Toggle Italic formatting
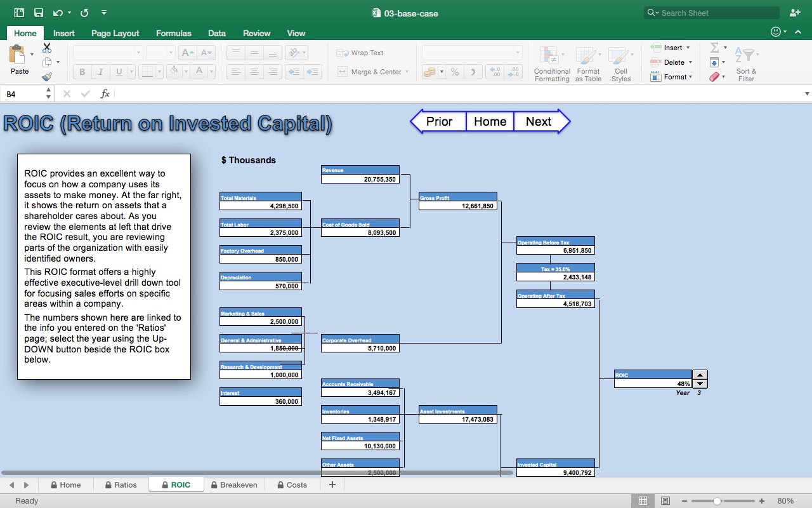812x508 pixels. 100,72
